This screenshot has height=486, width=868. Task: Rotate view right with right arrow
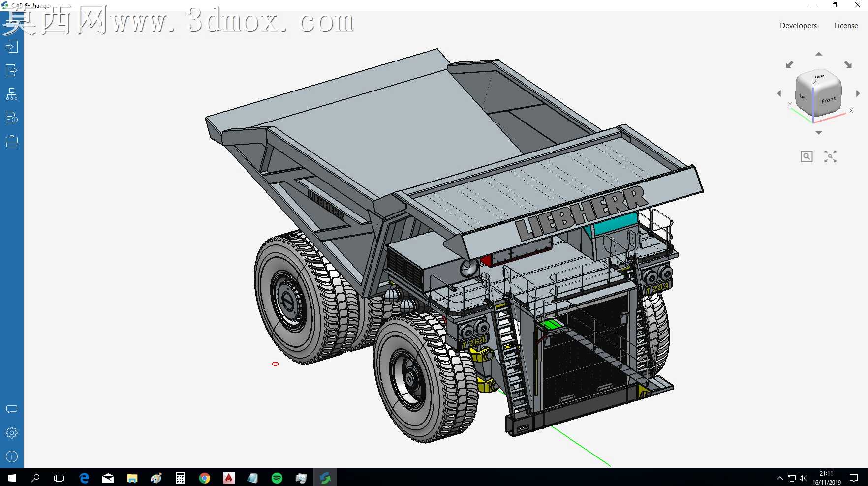pyautogui.click(x=858, y=93)
